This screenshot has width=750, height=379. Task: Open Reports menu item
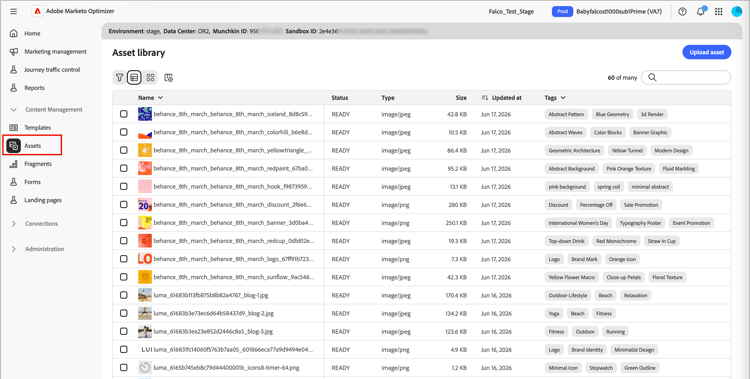[x=34, y=88]
